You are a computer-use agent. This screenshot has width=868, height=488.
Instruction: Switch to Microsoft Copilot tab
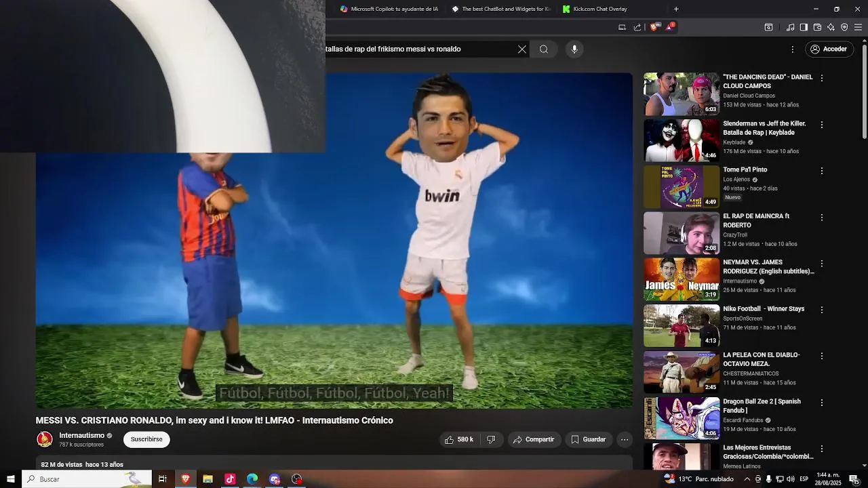pyautogui.click(x=389, y=9)
